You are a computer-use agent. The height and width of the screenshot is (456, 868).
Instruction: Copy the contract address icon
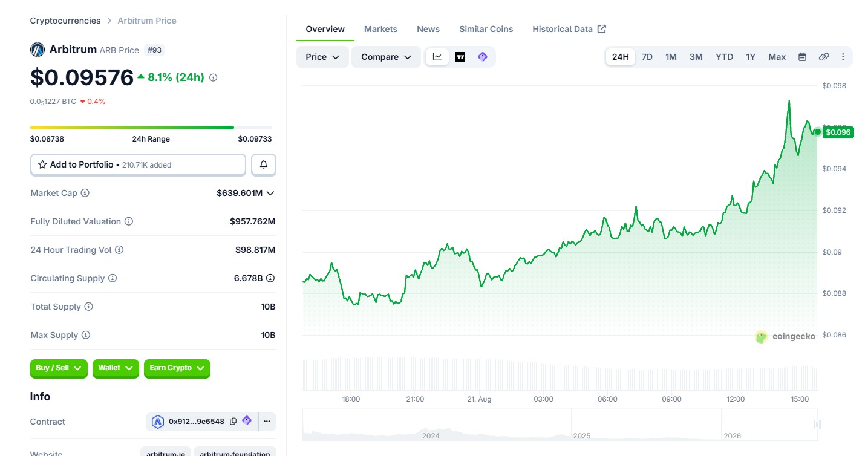233,422
